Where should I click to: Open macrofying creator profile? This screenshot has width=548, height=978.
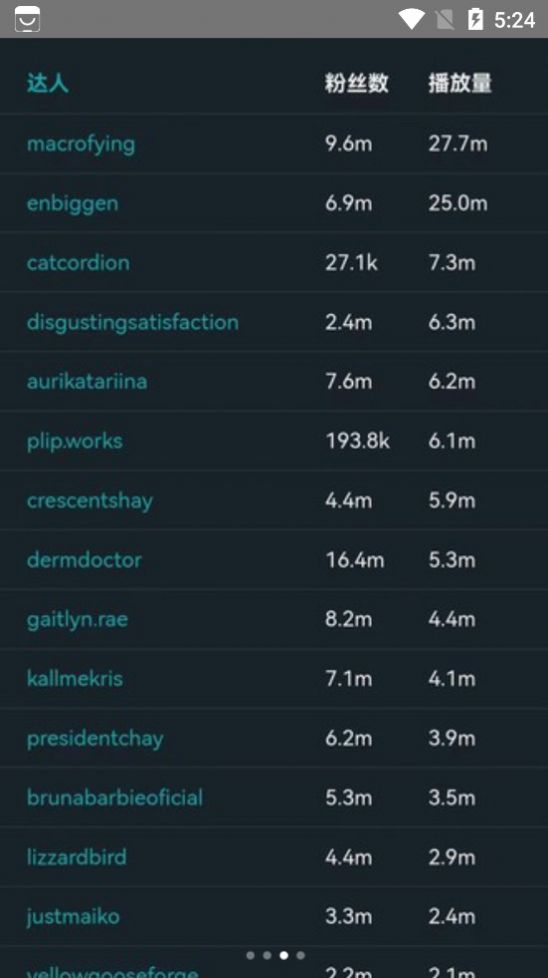point(81,143)
